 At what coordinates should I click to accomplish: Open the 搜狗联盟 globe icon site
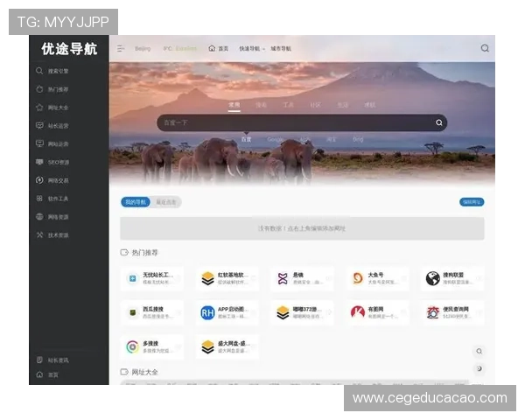pyautogui.click(x=432, y=278)
